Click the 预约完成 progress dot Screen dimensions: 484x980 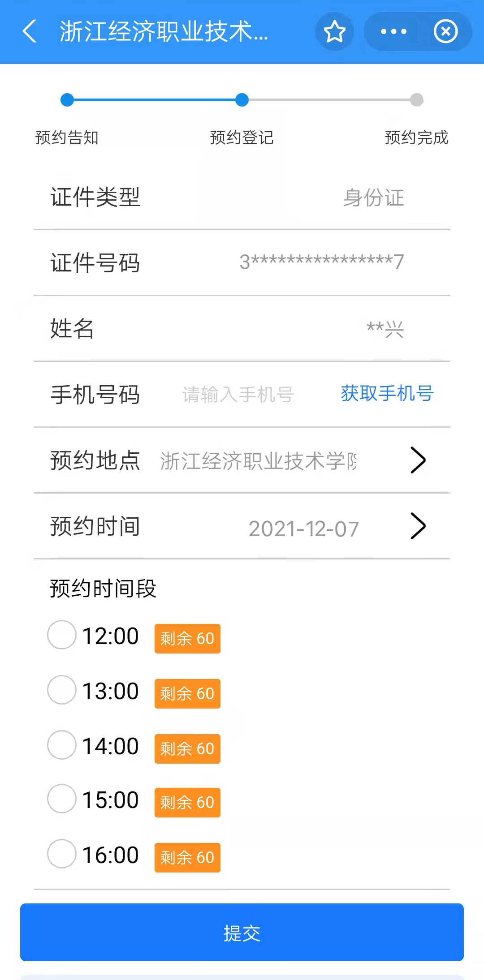417,100
